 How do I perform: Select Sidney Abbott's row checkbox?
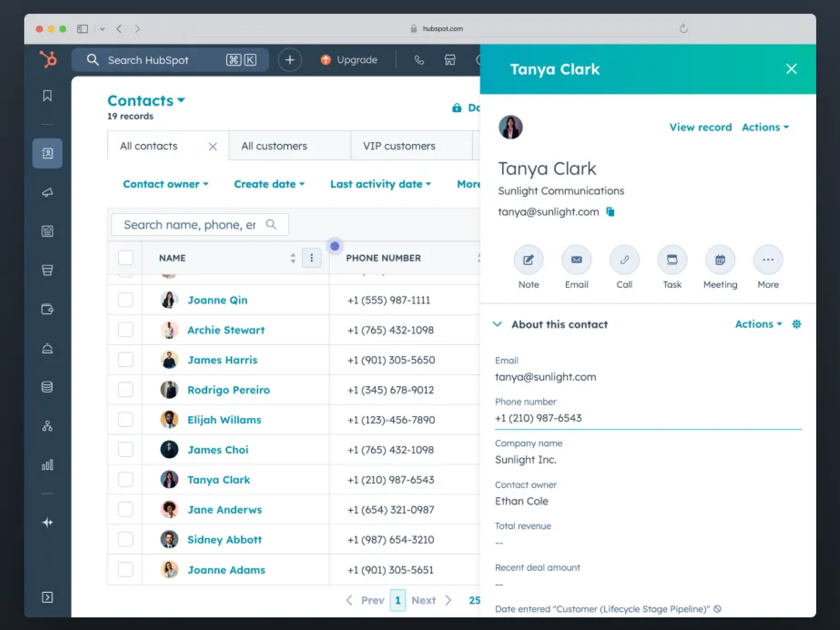click(126, 540)
